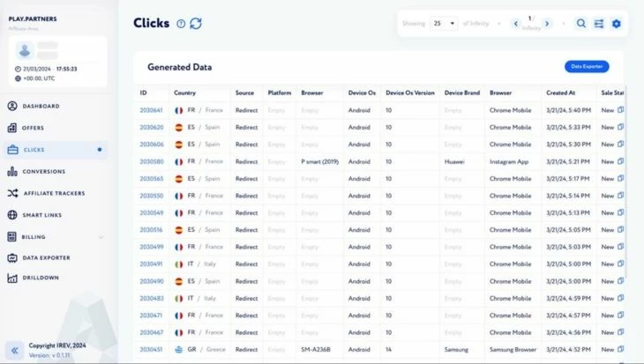Collapse the sidebar with double-chevron button
This screenshot has height=364, width=644.
point(15,350)
